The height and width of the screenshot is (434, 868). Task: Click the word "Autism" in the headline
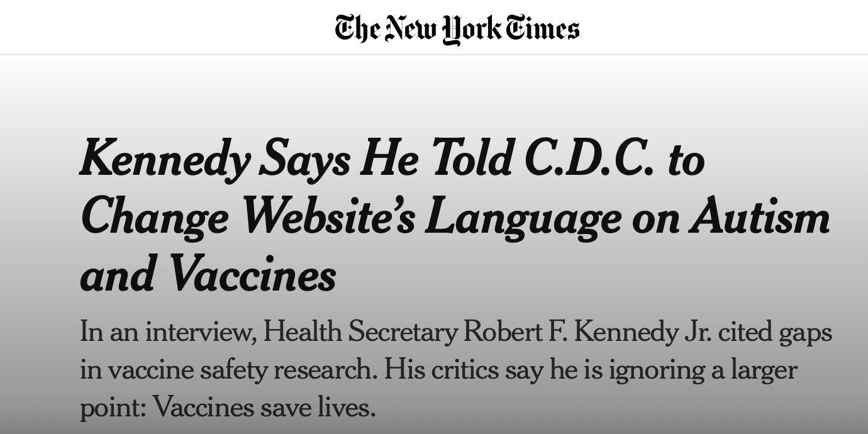coord(760,217)
